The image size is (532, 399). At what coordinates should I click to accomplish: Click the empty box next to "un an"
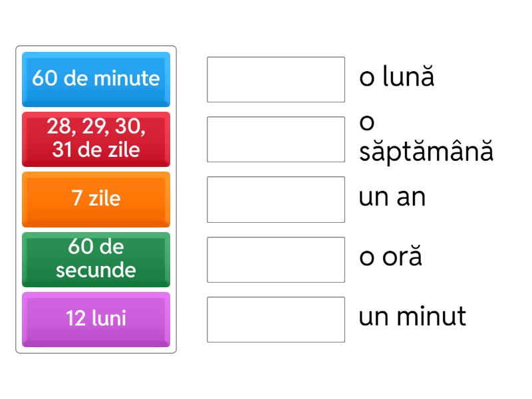tap(275, 199)
